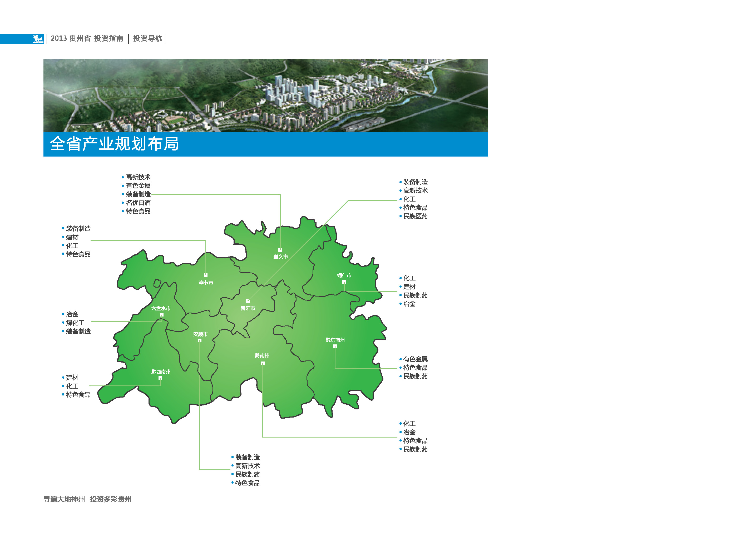Click the Guiyang city marker icon

(248, 301)
